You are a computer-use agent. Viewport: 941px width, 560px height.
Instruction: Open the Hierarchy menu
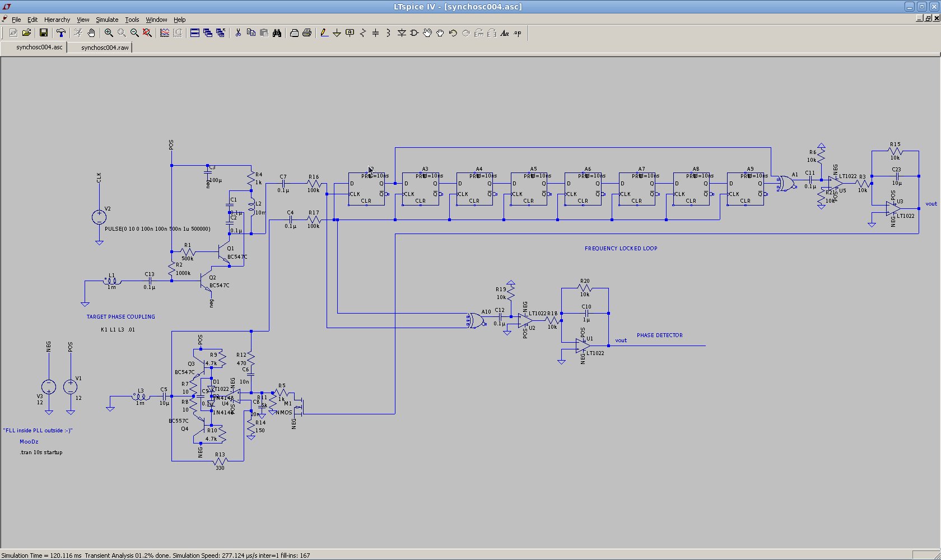coord(57,20)
